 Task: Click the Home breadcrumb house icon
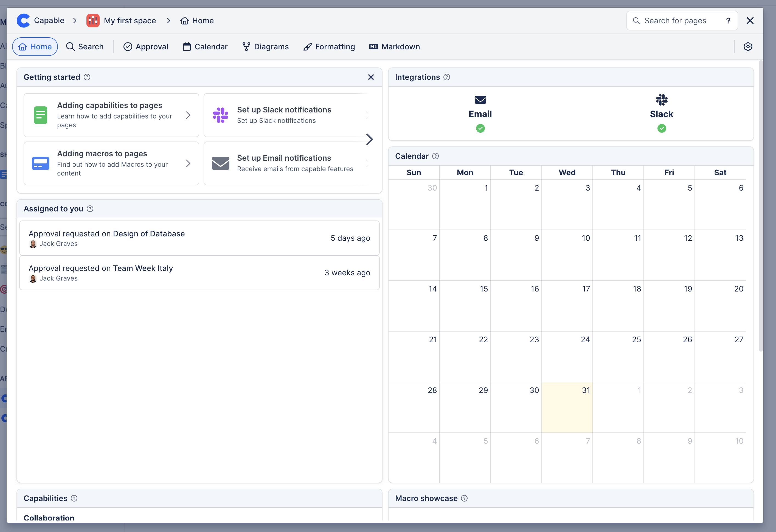coord(185,21)
